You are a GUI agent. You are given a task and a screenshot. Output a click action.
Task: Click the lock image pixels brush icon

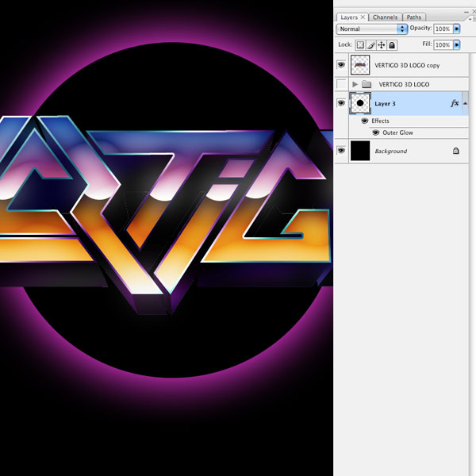click(369, 45)
